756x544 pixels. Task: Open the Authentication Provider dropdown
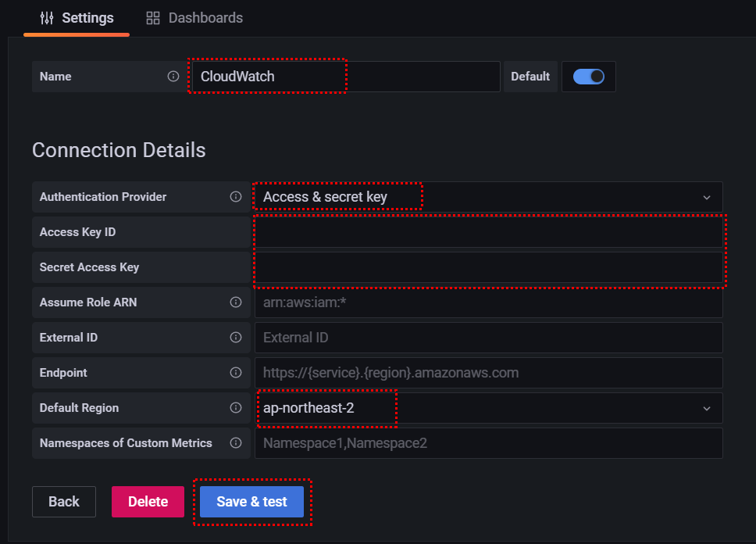tap(488, 197)
